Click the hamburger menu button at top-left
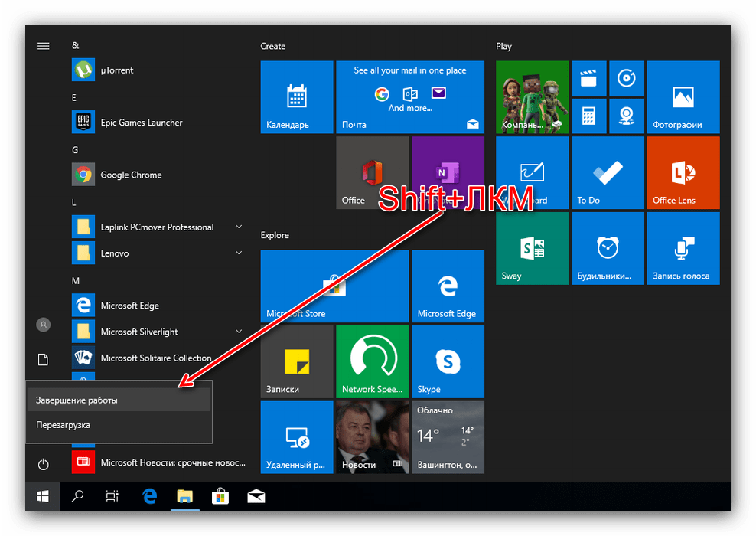 [x=44, y=46]
